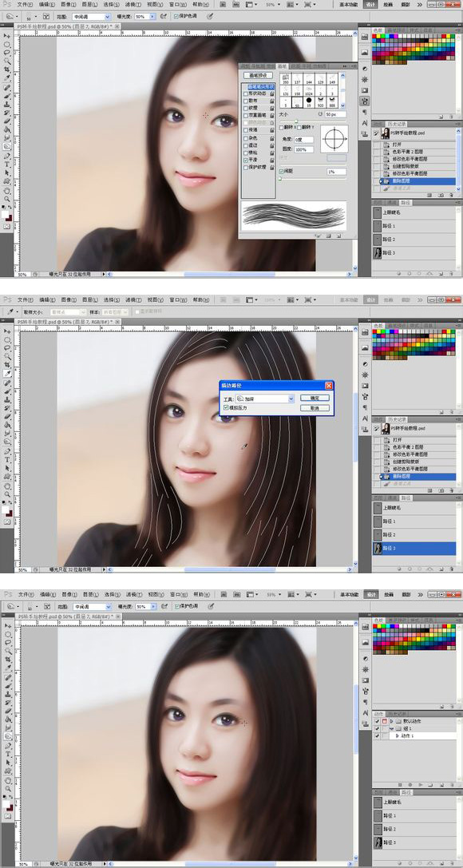Open 工具 dropdown in Stroke Path dialog

tap(264, 398)
